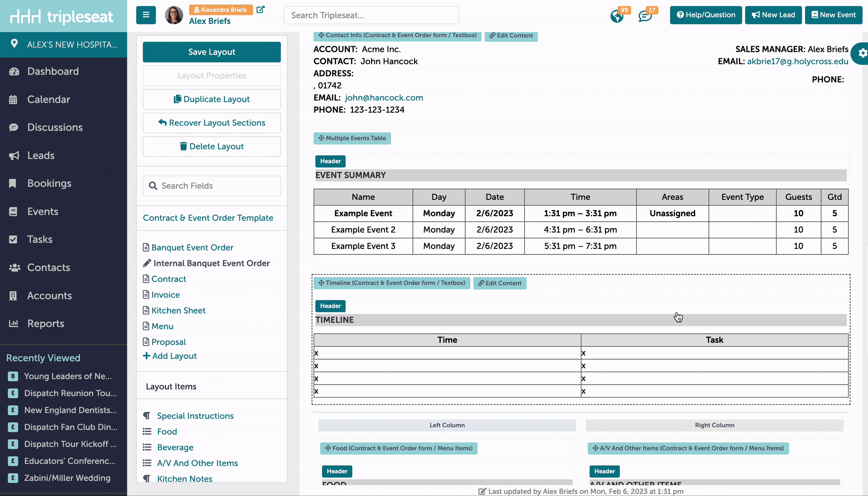Click the location pin icon for Alex's New Hospitality
Viewport: 868px width, 496px height.
tap(14, 44)
